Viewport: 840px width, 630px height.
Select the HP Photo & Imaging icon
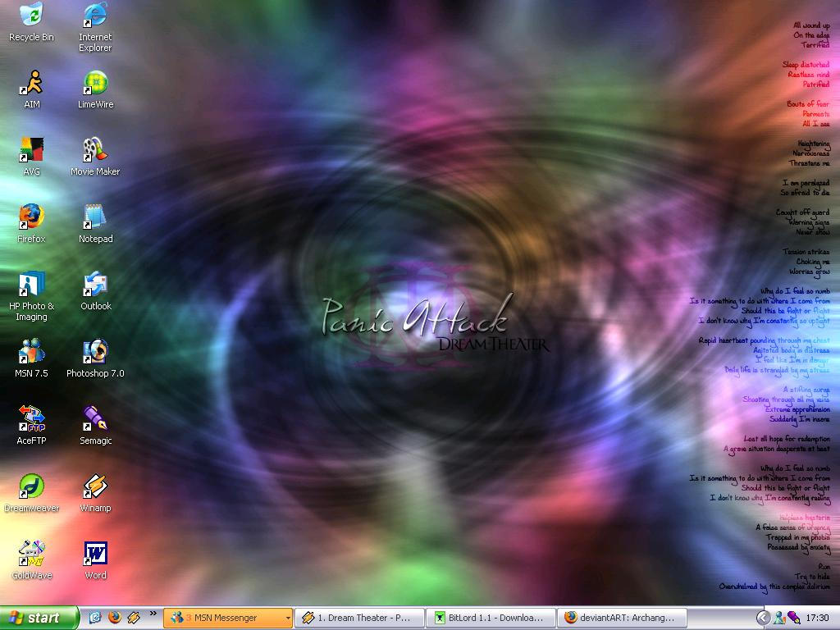(32, 296)
